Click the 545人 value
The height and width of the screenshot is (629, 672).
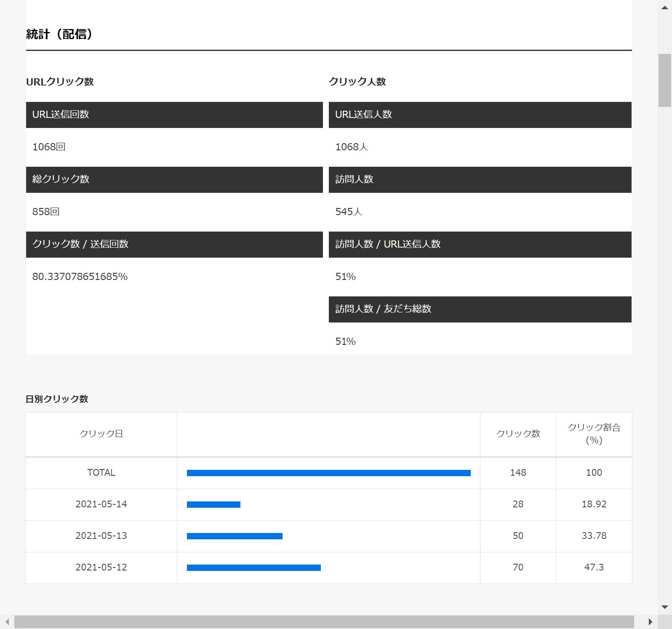tap(349, 212)
